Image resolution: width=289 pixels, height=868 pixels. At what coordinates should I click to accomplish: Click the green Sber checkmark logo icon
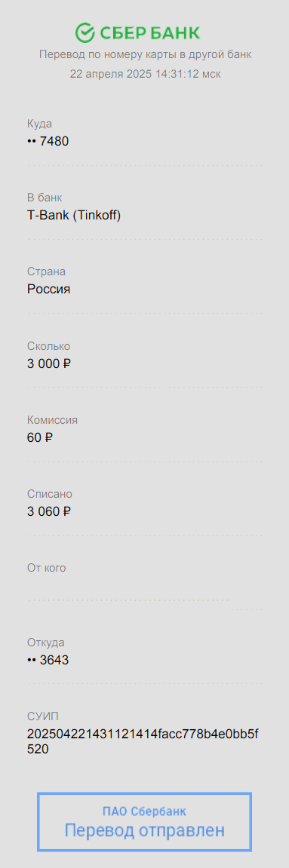(x=86, y=32)
